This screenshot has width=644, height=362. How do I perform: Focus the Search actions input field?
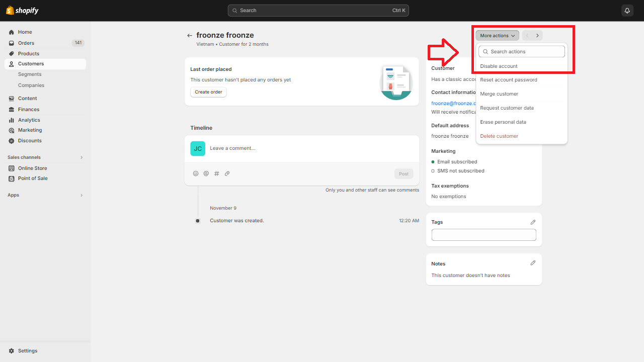(x=521, y=51)
